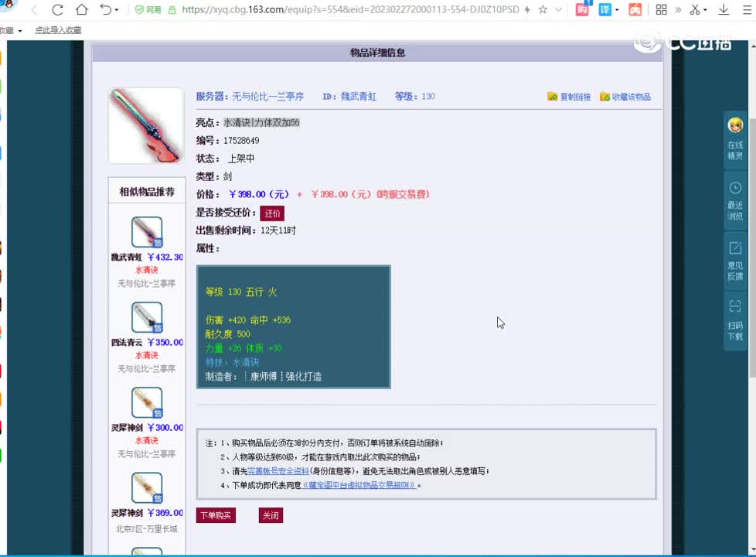
Task: Open the 魏武青虹 ¥432.30 similar item thumbnail
Action: (147, 232)
